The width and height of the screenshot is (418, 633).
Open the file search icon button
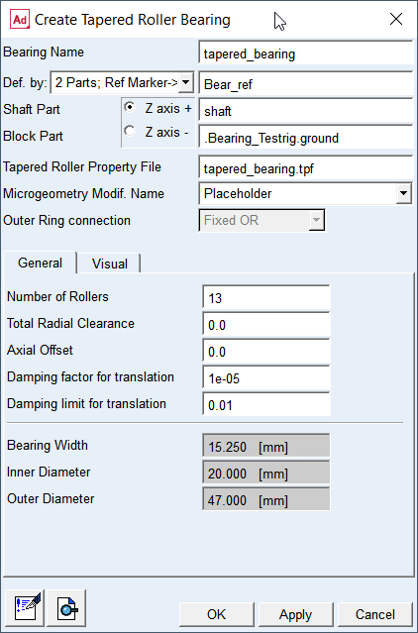pyautogui.click(x=67, y=608)
